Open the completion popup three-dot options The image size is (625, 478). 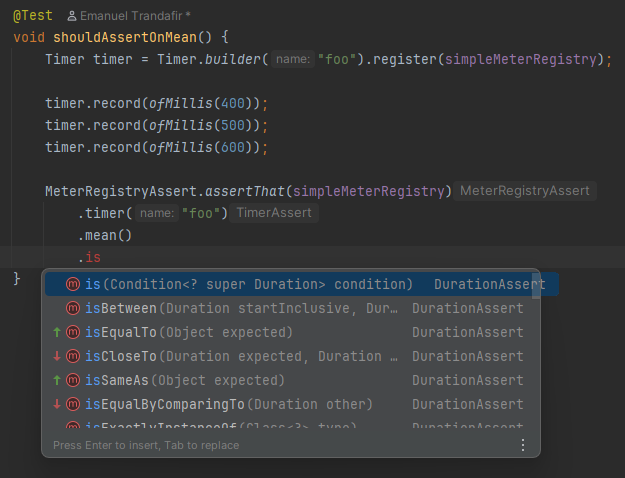tap(522, 445)
